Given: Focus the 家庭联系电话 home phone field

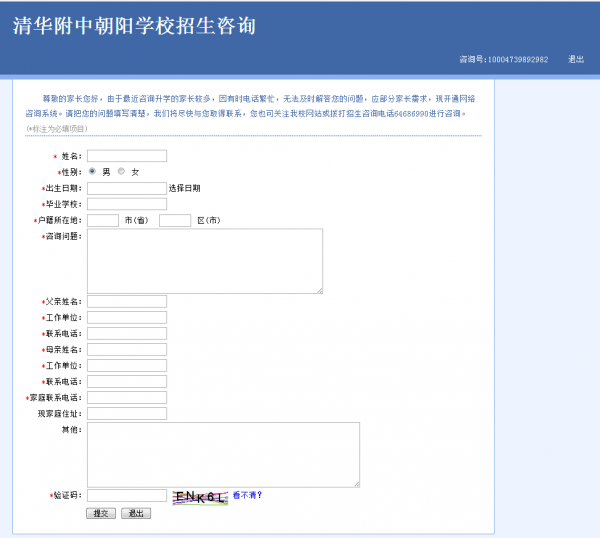Looking at the screenshot, I should point(127,397).
